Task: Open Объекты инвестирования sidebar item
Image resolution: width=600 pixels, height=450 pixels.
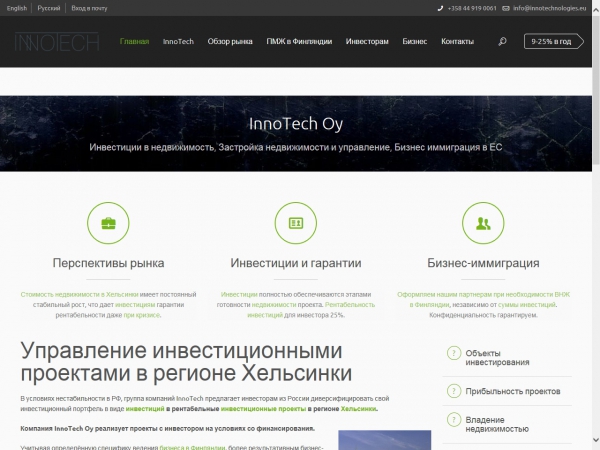Action: (x=497, y=357)
